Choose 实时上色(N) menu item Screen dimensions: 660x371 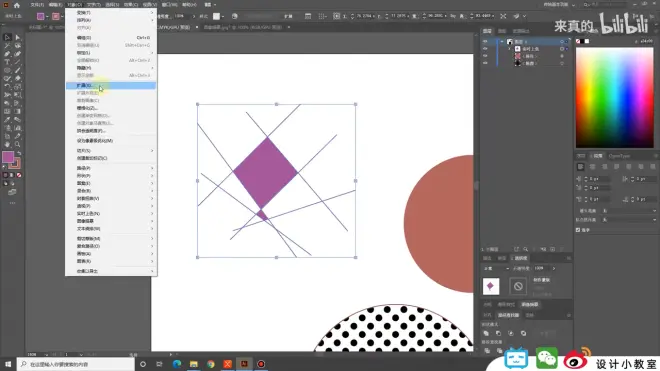point(111,214)
